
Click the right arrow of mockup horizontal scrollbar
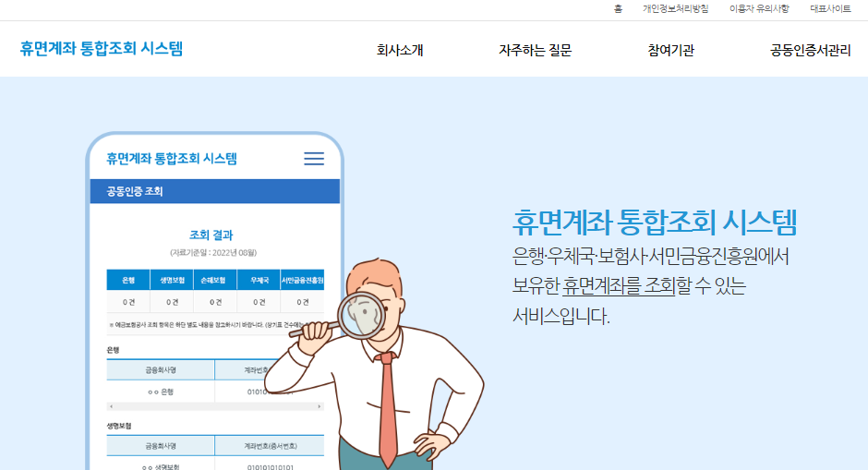319,406
